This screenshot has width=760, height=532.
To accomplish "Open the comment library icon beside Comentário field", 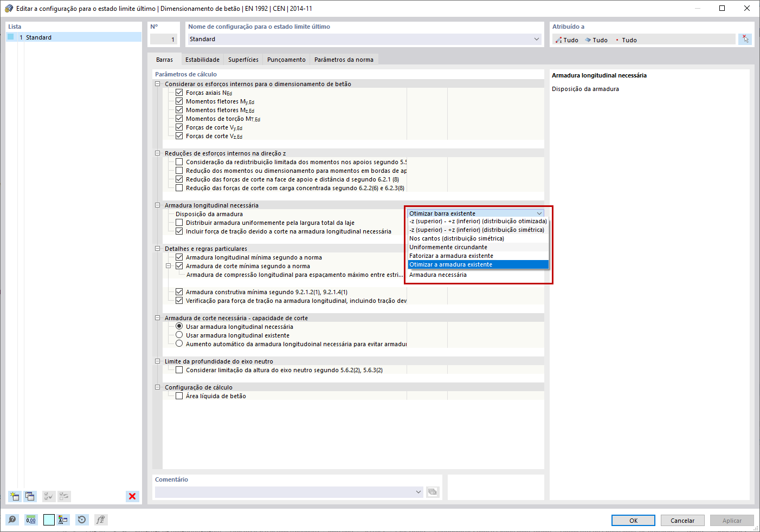I will [433, 492].
